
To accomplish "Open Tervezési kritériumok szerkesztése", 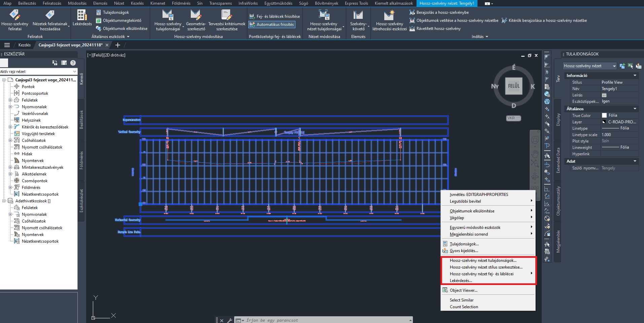I will pos(227,20).
